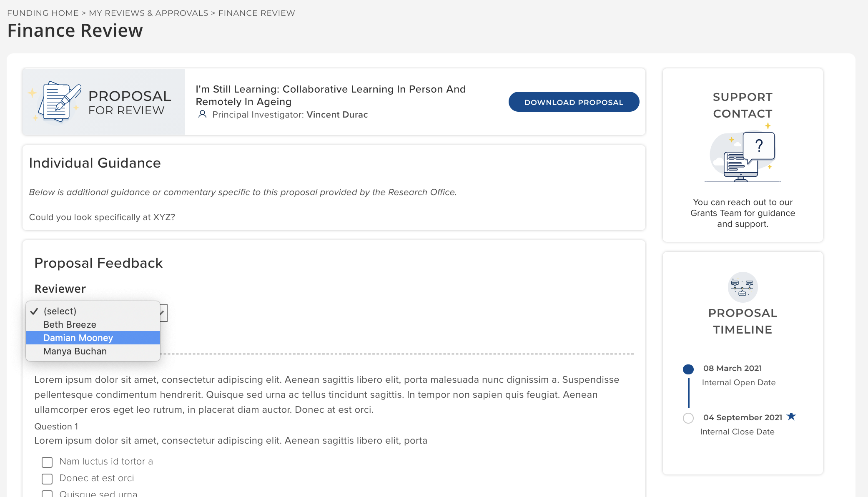Click the principal investigator name Vincent Durac
Viewport: 868px width, 497px height.
tap(337, 115)
